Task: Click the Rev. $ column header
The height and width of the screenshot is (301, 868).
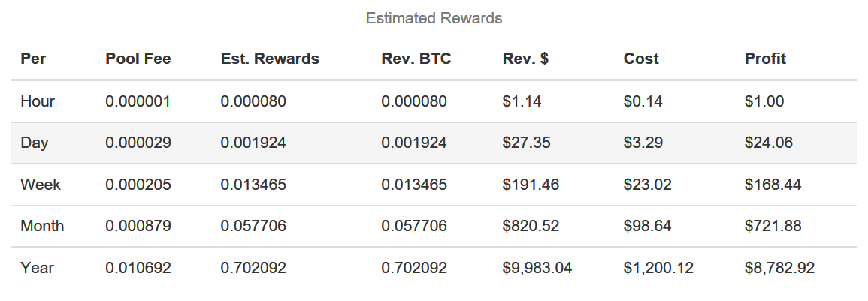Action: coord(525,59)
